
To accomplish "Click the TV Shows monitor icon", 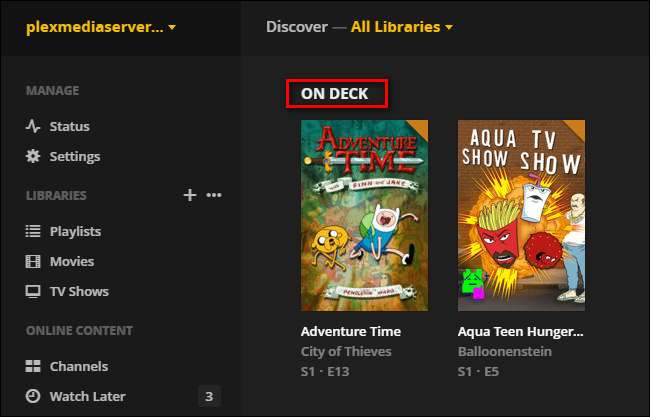I will (x=33, y=292).
